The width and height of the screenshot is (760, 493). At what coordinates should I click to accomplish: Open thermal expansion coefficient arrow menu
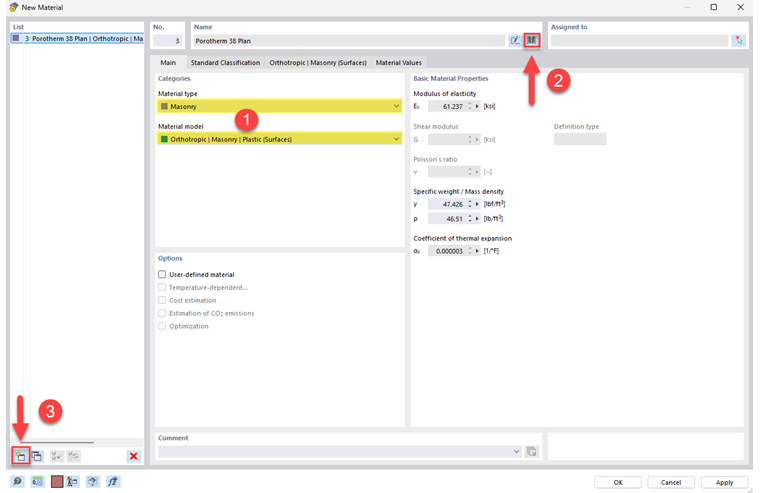click(477, 251)
